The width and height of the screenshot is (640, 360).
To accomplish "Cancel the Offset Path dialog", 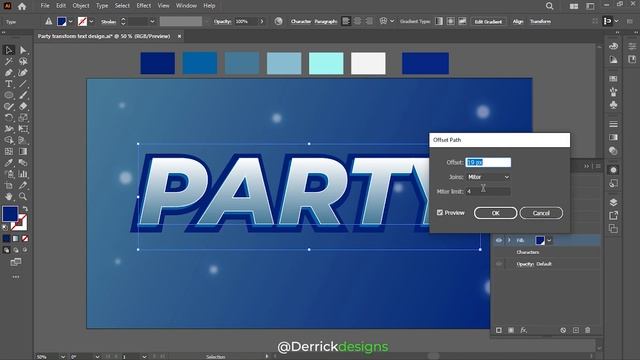I will tap(541, 213).
